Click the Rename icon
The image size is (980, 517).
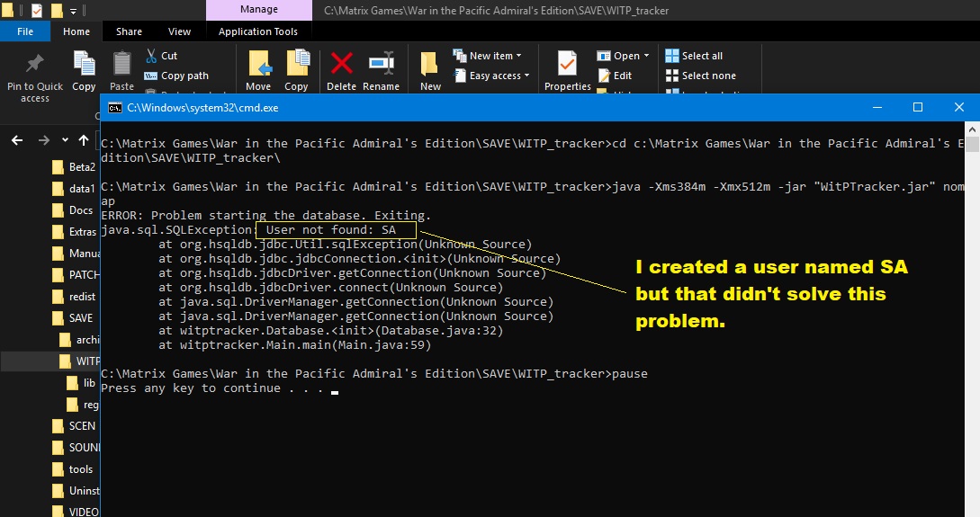(x=382, y=63)
